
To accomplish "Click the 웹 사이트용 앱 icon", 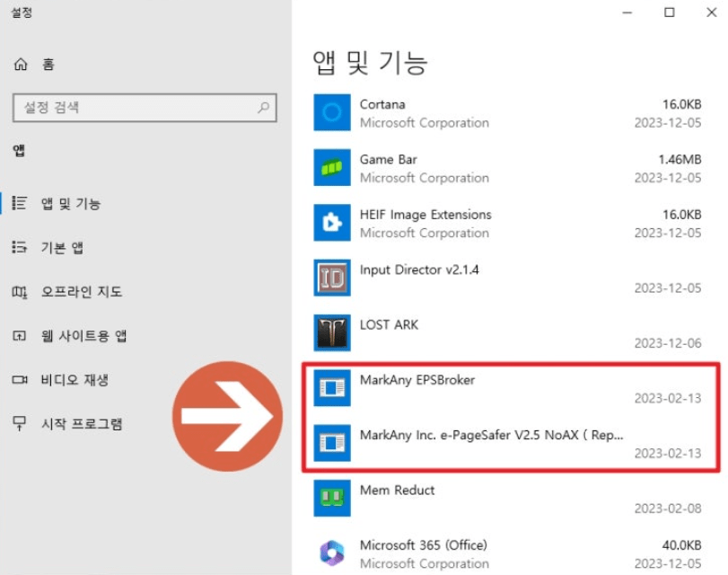I will pyautogui.click(x=20, y=336).
